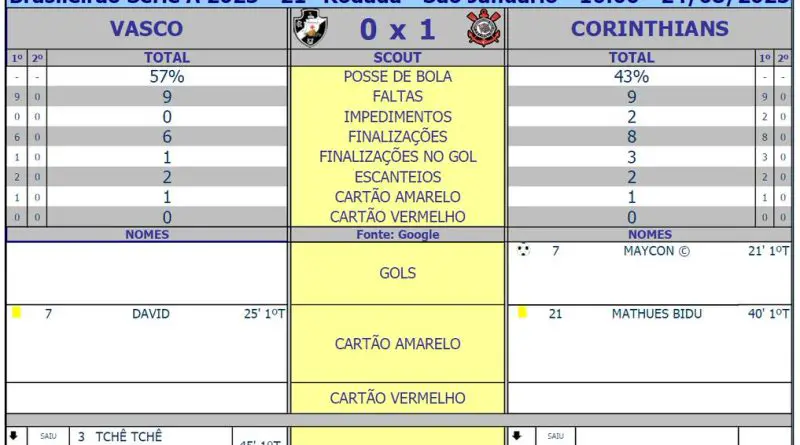Viewport: 800px width, 445px height.
Task: Select the VASCO team name header
Action: [146, 29]
